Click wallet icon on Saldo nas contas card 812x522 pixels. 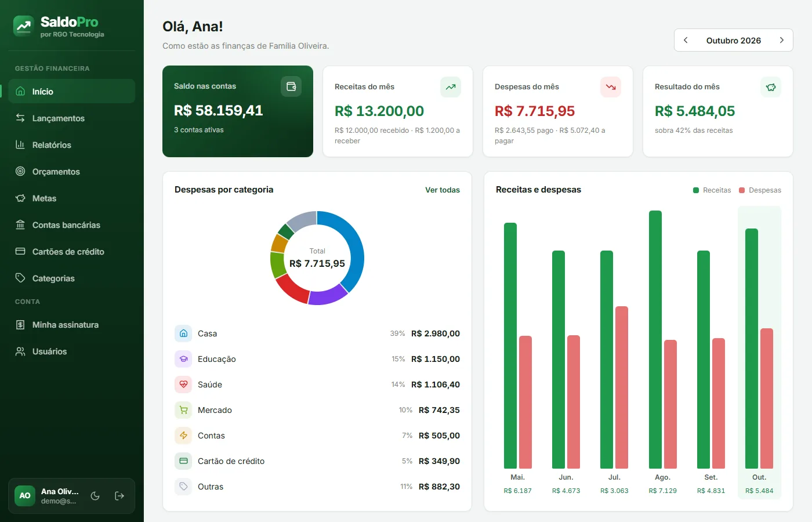[291, 86]
